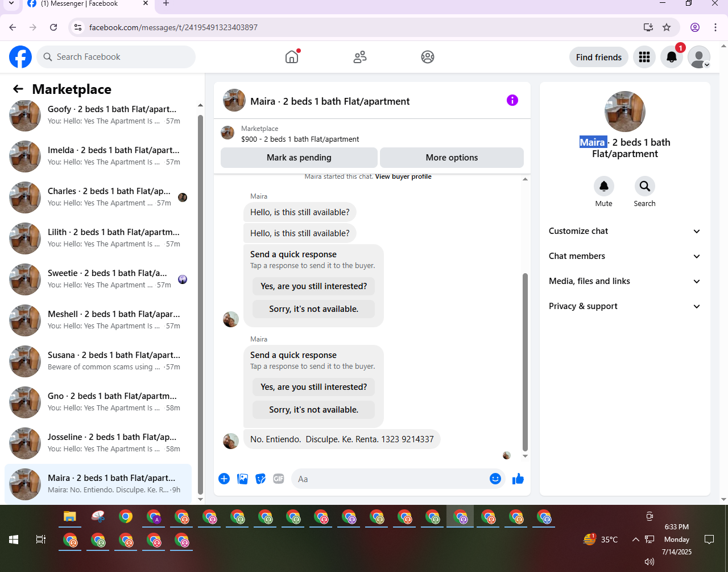Open more actions plus icon in composer
Screen dimensions: 728x572
coord(224,479)
